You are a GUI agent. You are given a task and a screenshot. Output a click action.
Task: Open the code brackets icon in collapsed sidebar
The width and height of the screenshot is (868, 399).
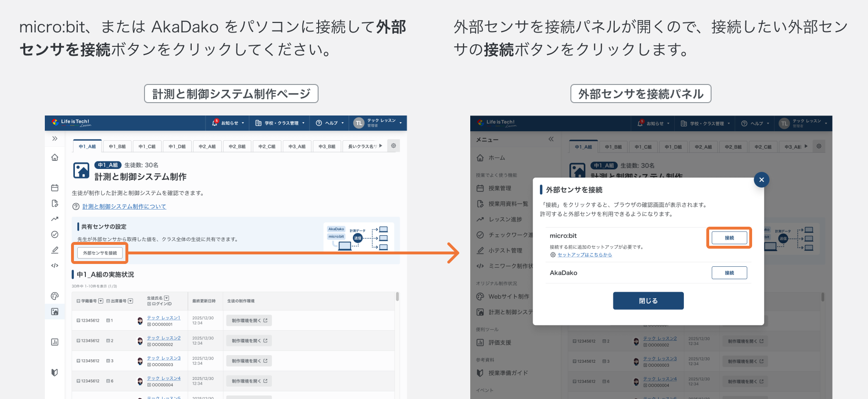tap(55, 265)
